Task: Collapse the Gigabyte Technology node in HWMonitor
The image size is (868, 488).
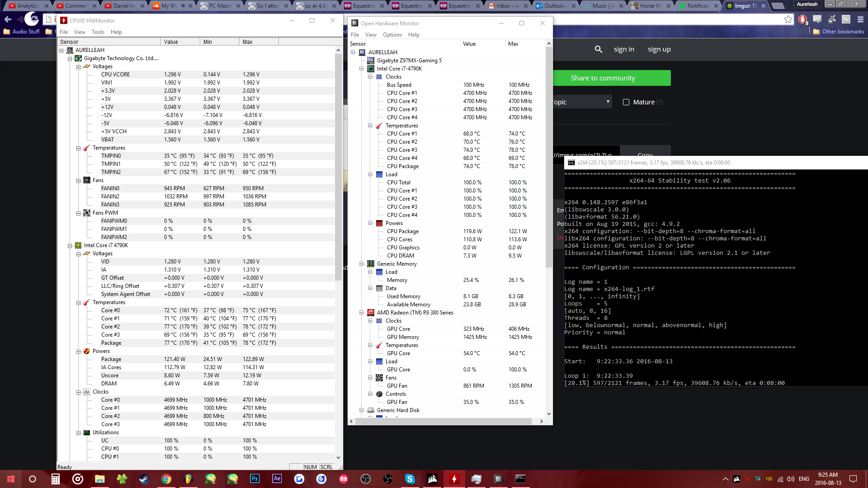Action: click(x=70, y=58)
